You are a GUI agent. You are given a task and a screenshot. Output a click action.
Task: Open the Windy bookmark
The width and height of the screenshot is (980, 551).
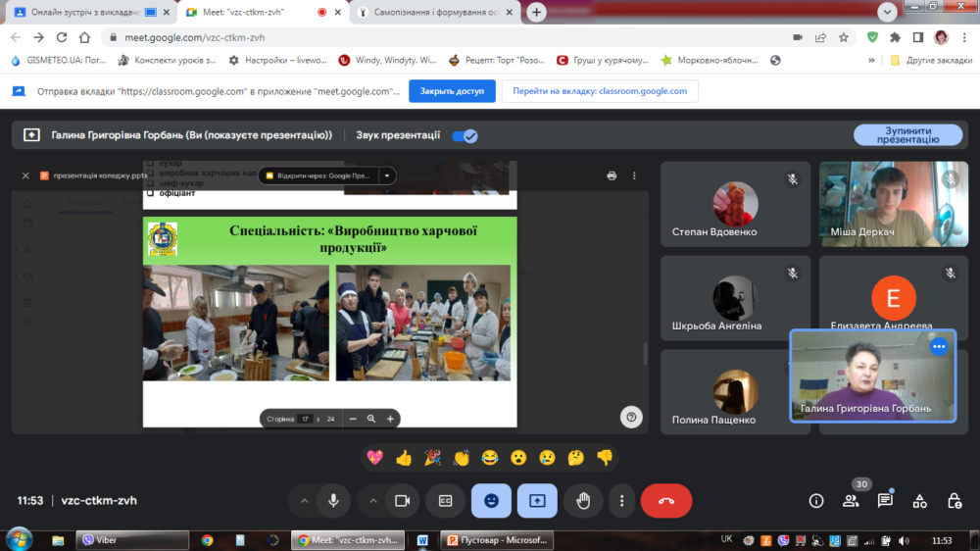tap(387, 61)
